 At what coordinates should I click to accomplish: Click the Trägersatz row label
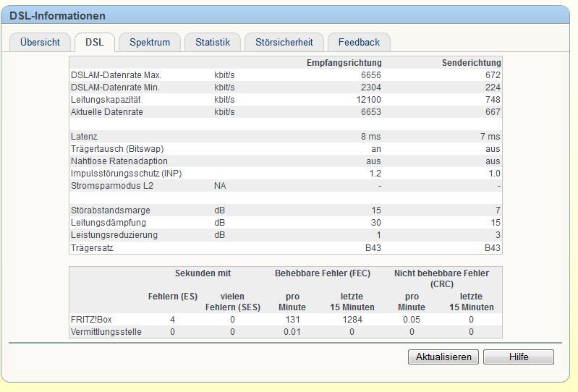92,248
